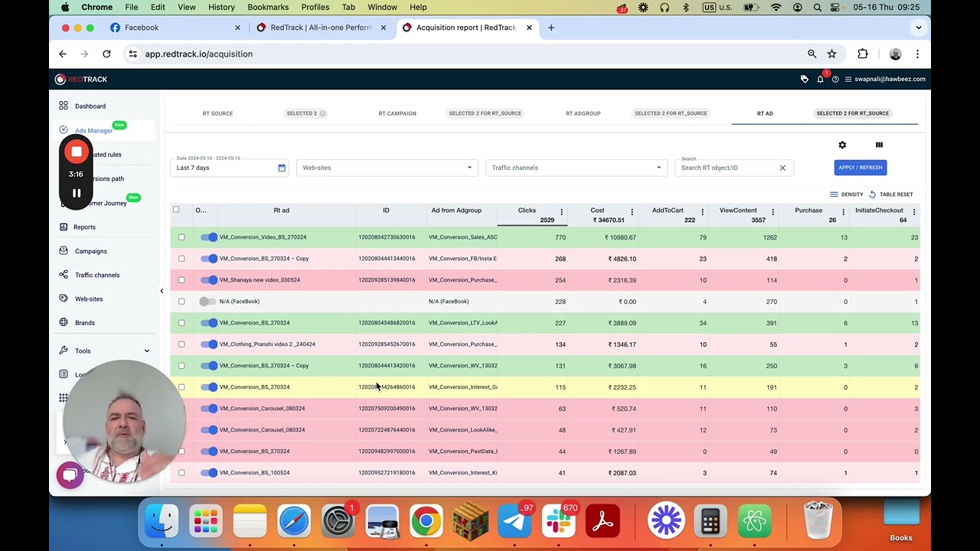Open Web-sites sidebar item

point(88,299)
